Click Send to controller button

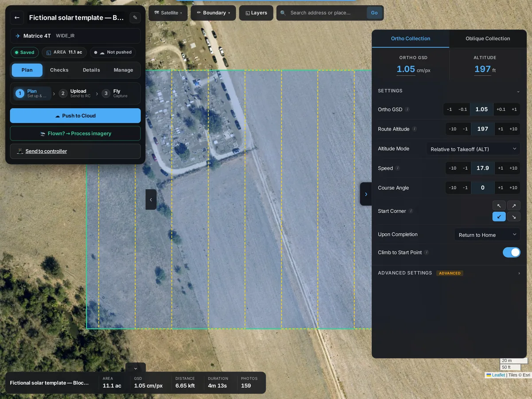(75, 151)
